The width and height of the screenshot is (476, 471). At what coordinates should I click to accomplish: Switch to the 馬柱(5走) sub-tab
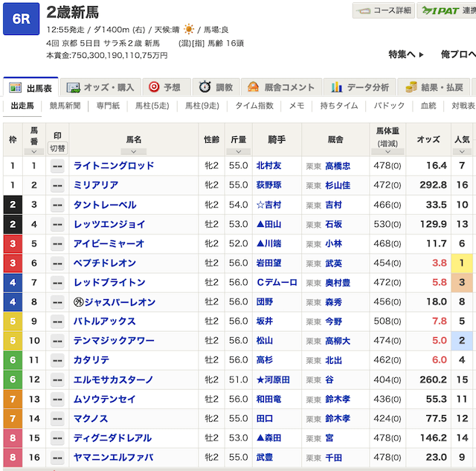pos(152,106)
